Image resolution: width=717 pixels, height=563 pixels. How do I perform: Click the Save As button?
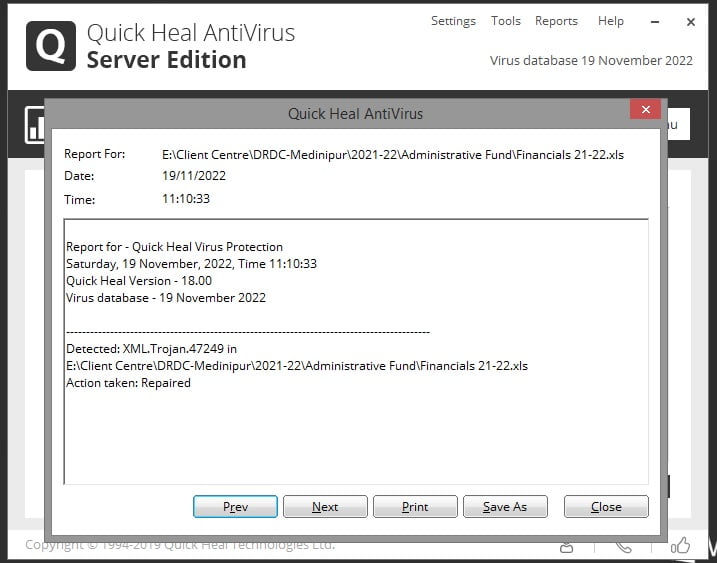[x=505, y=506]
